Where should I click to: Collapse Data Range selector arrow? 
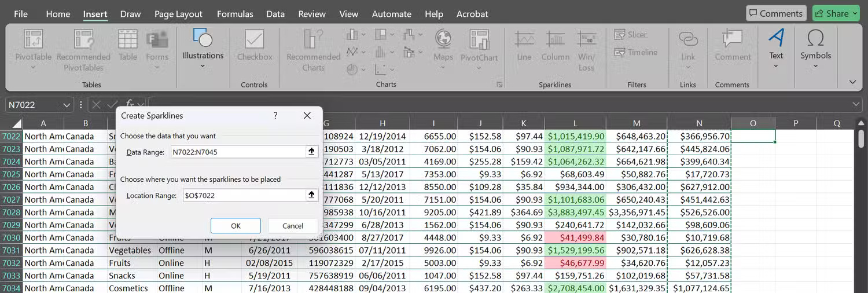[311, 152]
